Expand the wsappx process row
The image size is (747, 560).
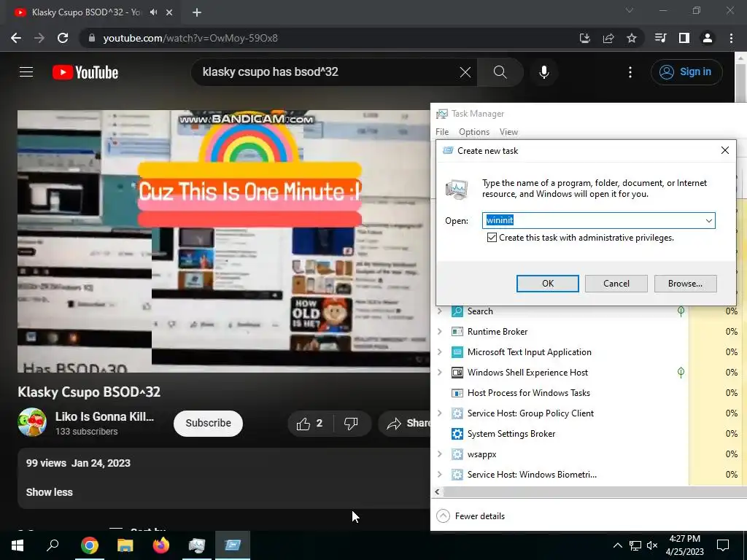[x=440, y=454]
